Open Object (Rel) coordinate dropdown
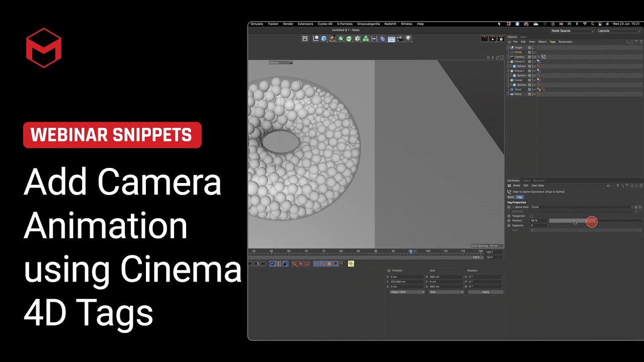 point(407,292)
